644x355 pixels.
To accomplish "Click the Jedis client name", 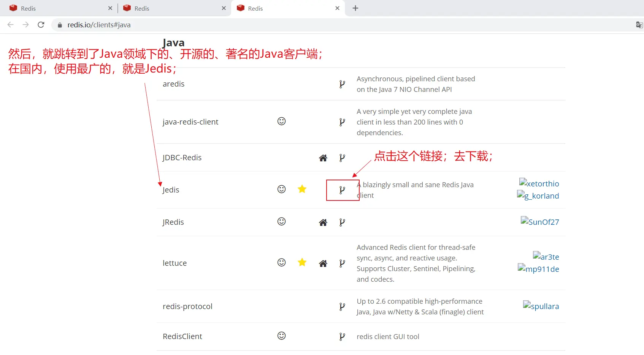I will point(171,190).
